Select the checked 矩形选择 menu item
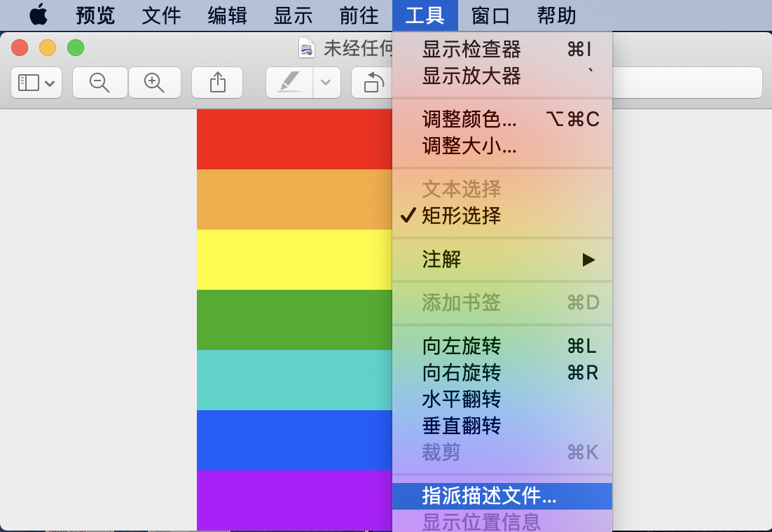This screenshot has width=772, height=532. click(462, 216)
